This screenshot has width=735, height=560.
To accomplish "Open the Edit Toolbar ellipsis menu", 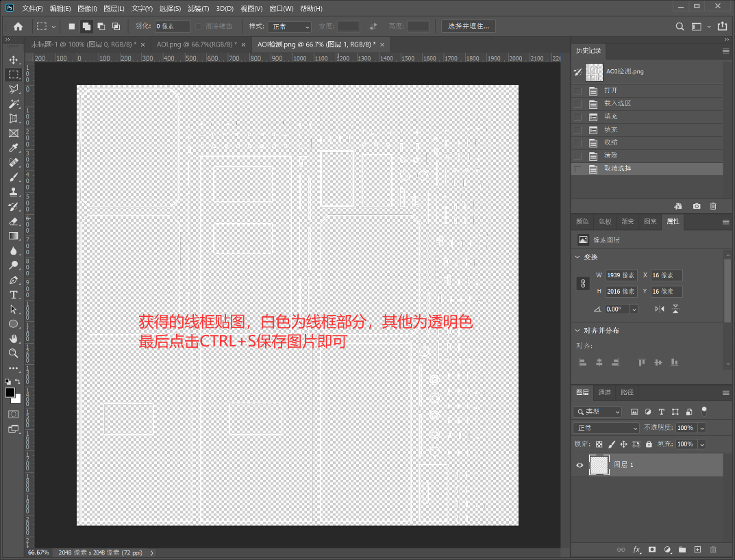I will (14, 368).
